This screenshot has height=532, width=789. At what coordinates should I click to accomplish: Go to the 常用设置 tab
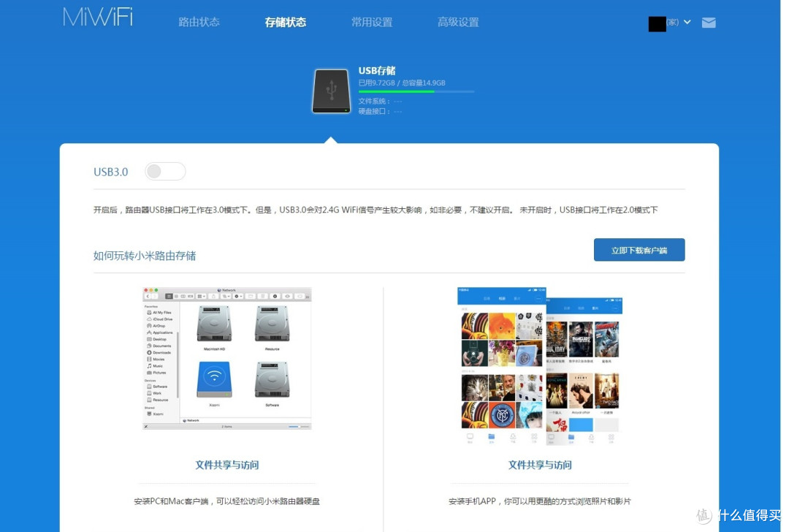[x=372, y=22]
